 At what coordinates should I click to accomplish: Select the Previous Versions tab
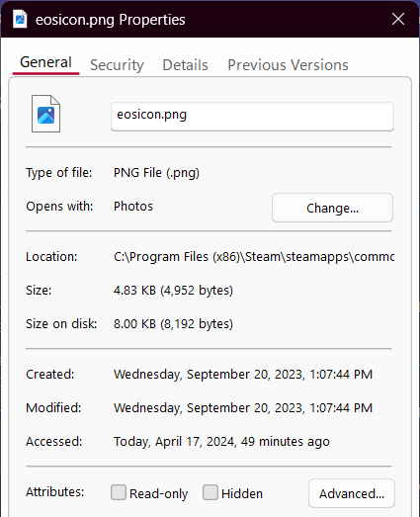[288, 65]
